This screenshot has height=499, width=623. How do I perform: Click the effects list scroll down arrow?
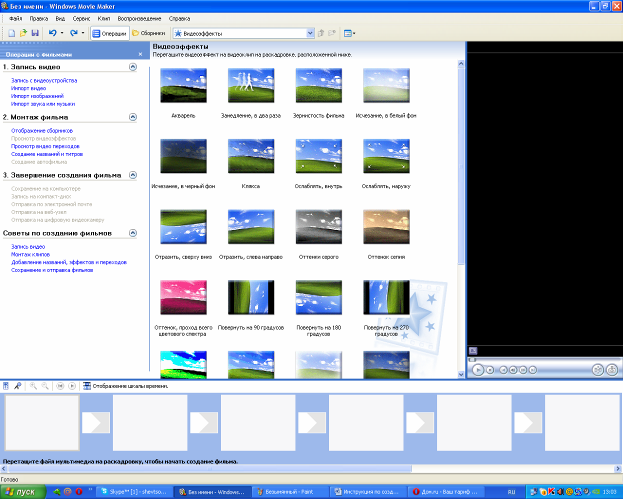tap(461, 374)
